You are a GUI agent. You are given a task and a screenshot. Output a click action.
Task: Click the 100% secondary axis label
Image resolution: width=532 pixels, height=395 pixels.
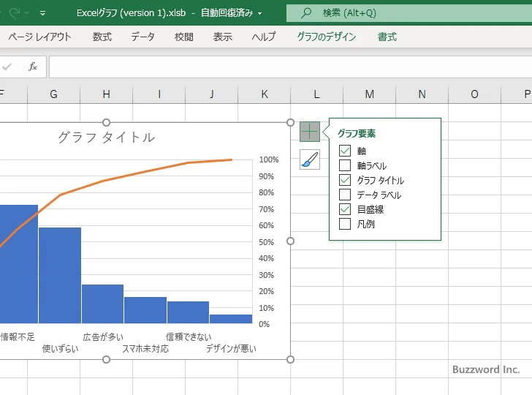click(x=269, y=159)
